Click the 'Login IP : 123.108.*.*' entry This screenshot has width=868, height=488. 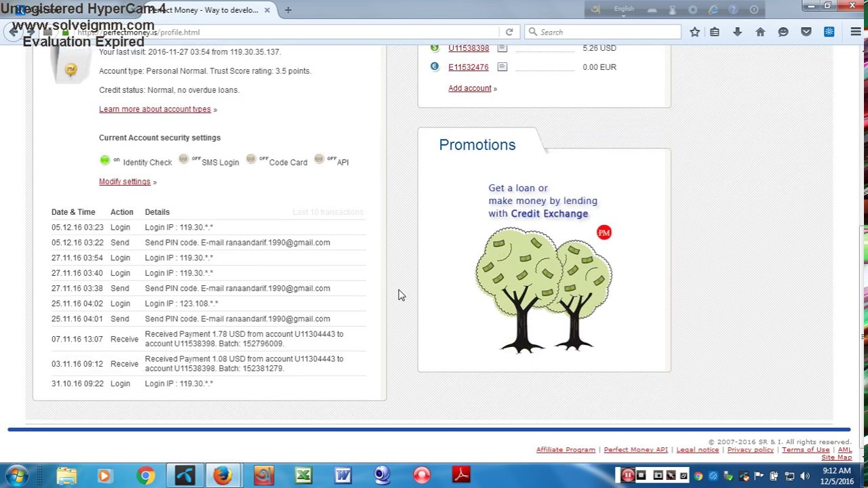tap(181, 304)
